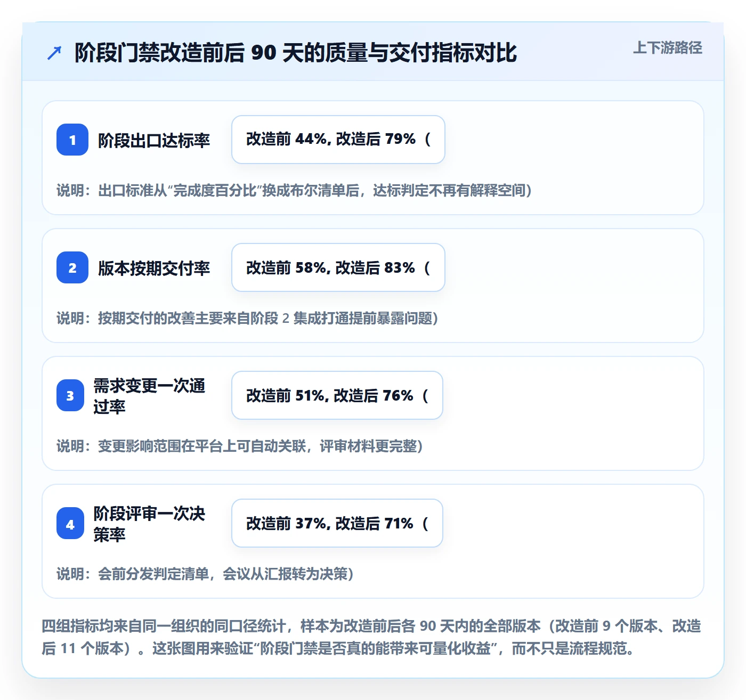Click the trend arrow icon beside the title
The width and height of the screenshot is (746, 700).
pos(54,53)
